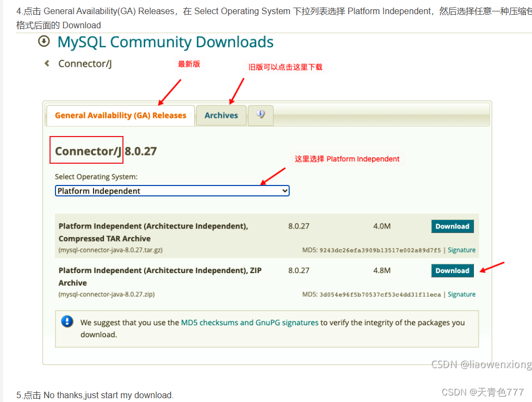Click the 4.8M size value
Viewport: 532px width, 402px height.
point(382,270)
